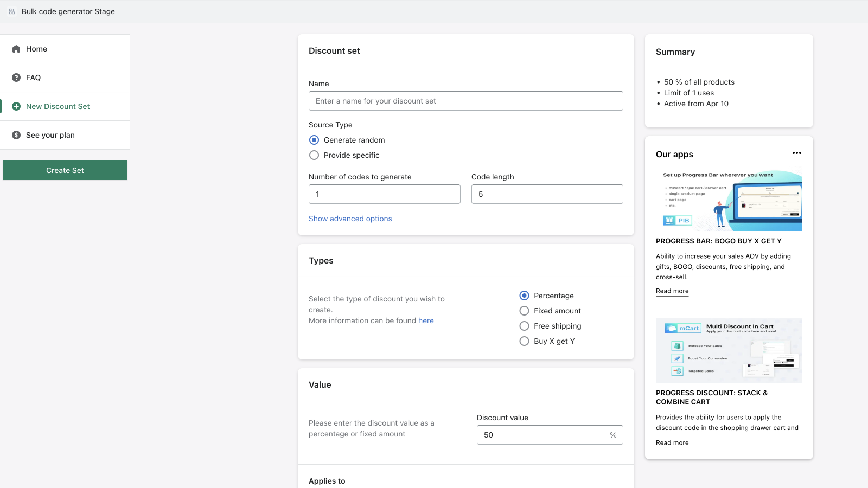Choose the Fixed amount discount type
The width and height of the screenshot is (868, 488).
point(524,311)
